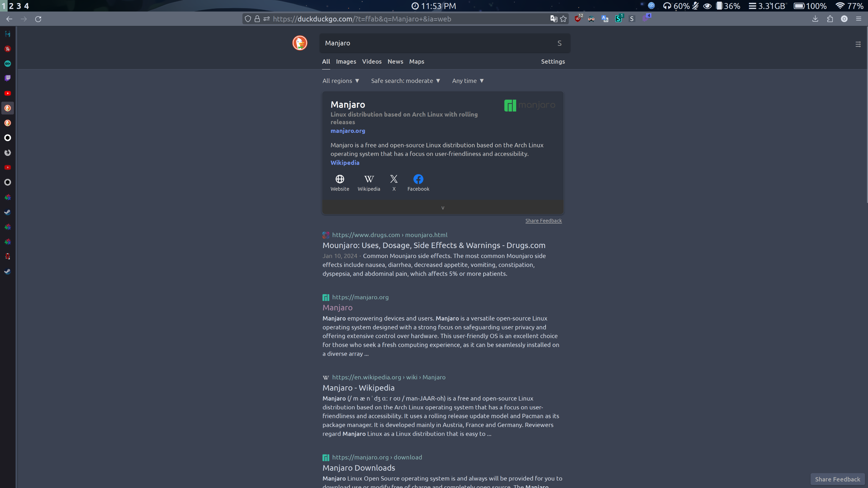Viewport: 868px width, 488px height.
Task: Switch to the News tab
Action: (395, 61)
